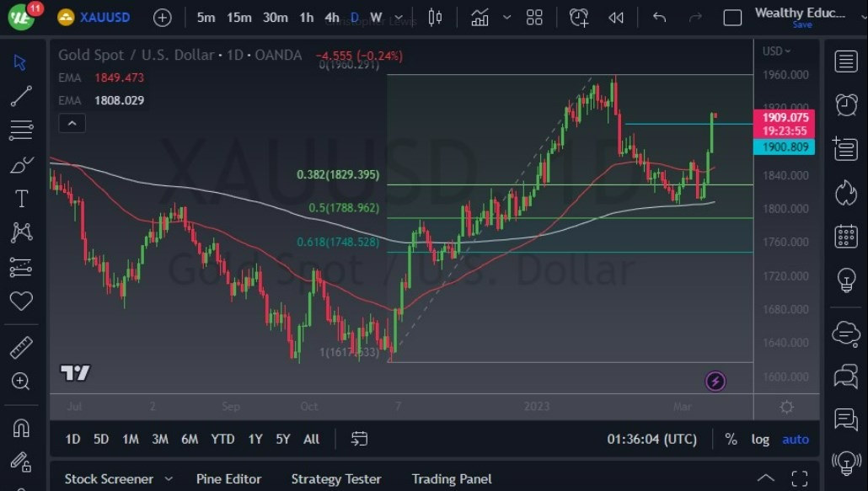Image resolution: width=868 pixels, height=491 pixels.
Task: Switch to 1h timeframe
Action: 307,18
